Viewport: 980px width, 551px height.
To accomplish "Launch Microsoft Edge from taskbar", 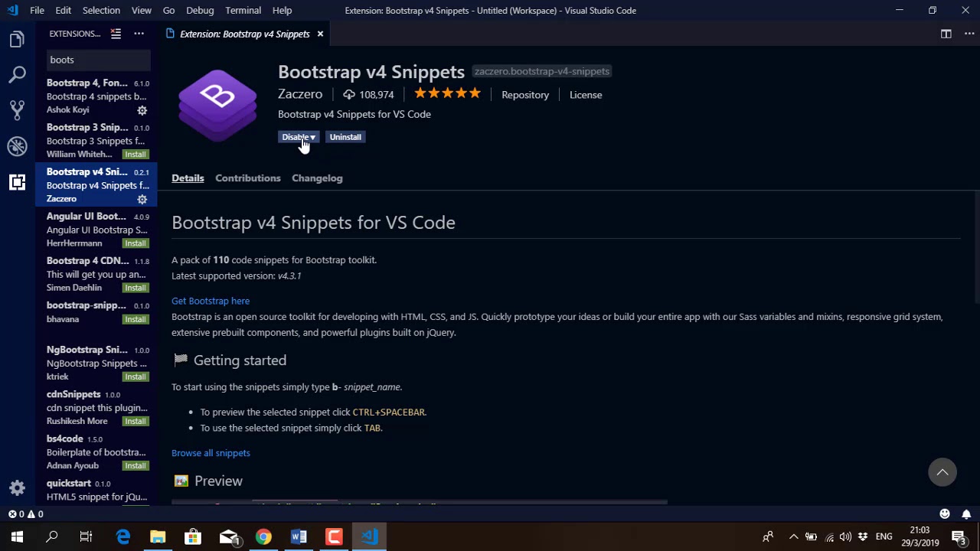I will (122, 537).
